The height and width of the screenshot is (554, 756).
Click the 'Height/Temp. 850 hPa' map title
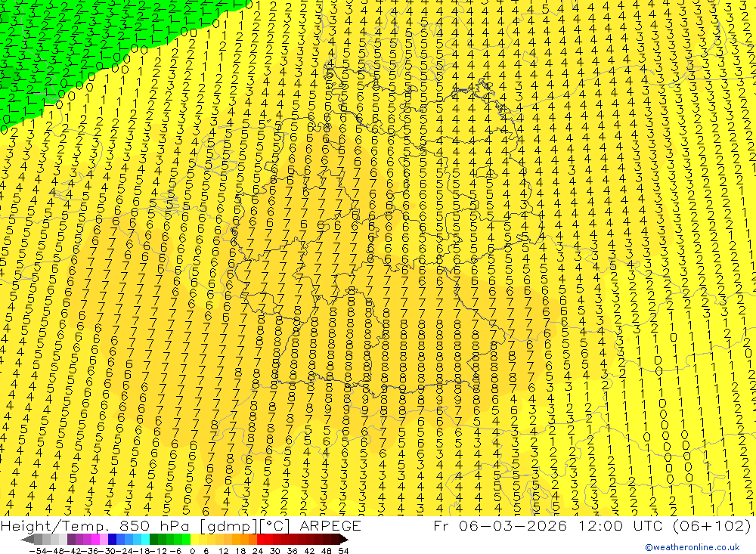click(94, 526)
